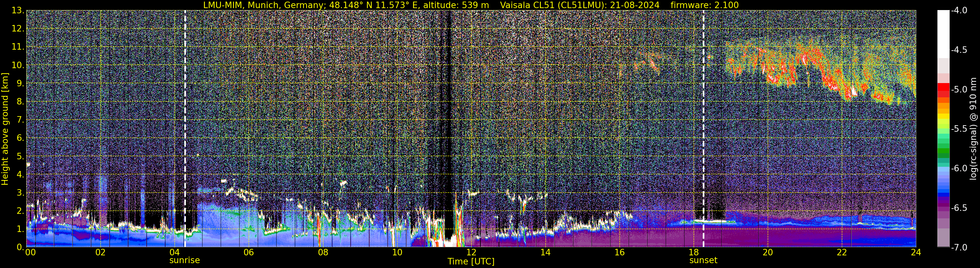Screen dimensions: 980x268
Task: Click height axis tick label '6.'
Action: click(x=20, y=138)
